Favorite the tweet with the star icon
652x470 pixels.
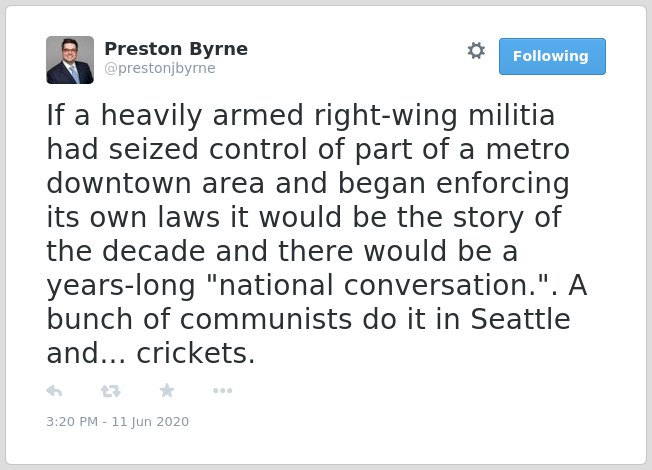click(x=167, y=391)
